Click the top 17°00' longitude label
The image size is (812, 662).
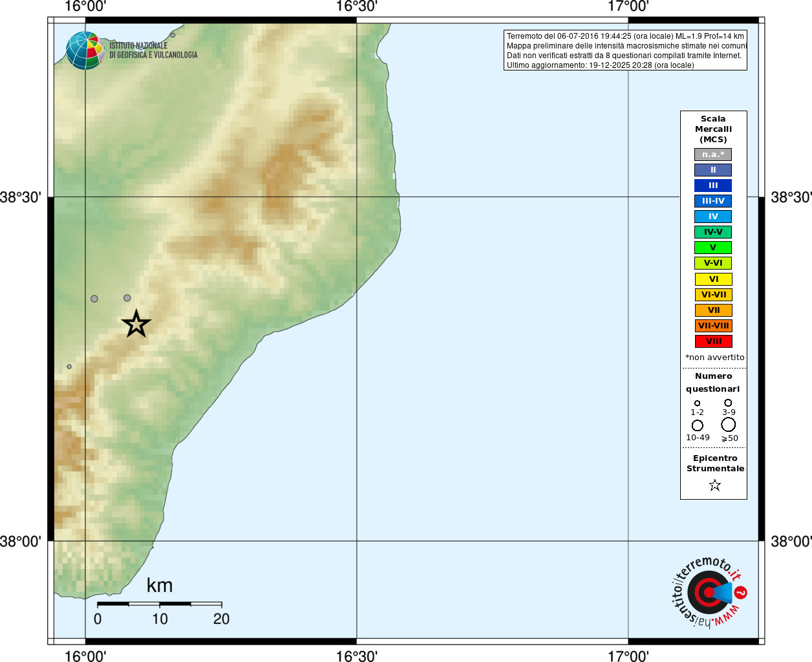(x=628, y=6)
